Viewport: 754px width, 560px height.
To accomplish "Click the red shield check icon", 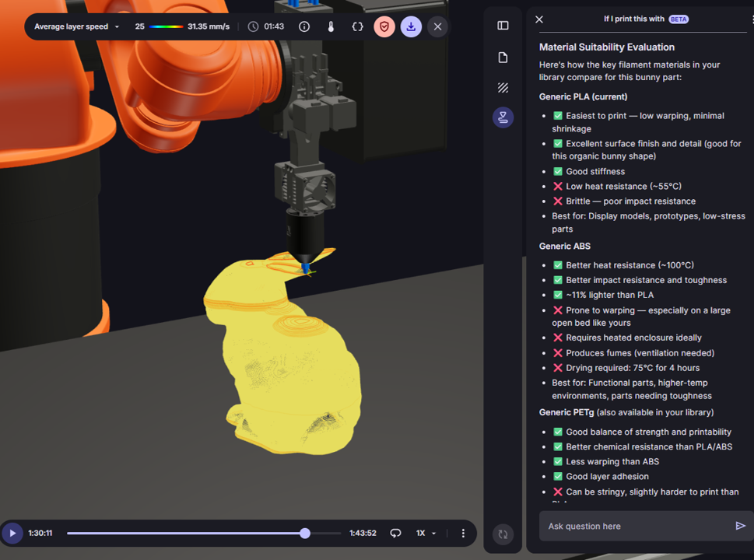I will point(384,26).
